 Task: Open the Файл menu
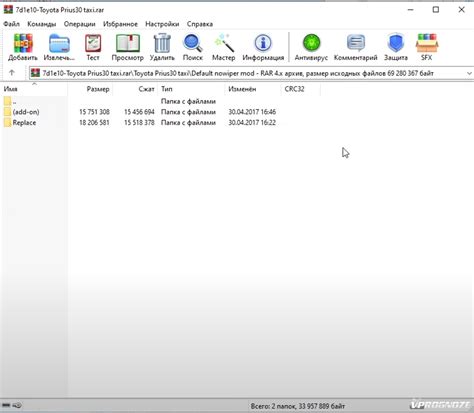coord(12,24)
